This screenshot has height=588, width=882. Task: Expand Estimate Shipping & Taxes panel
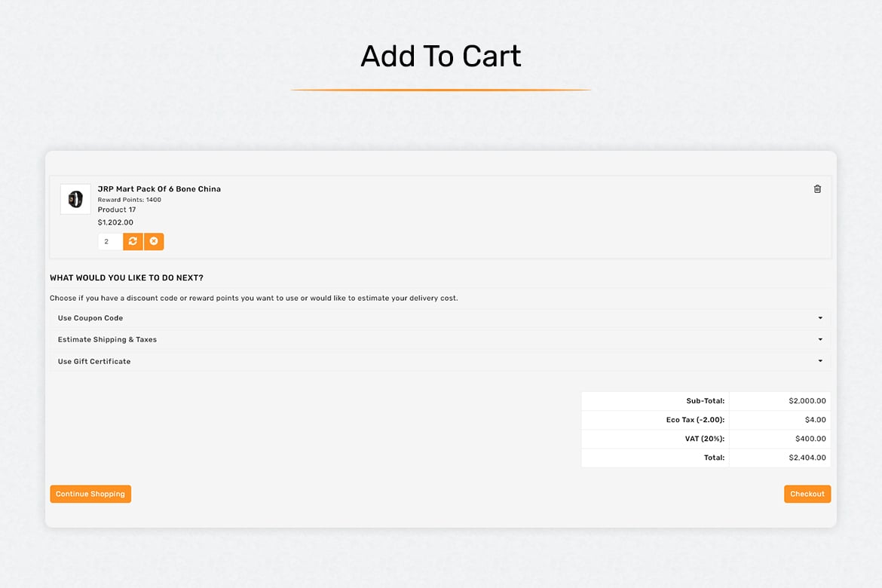click(x=440, y=339)
